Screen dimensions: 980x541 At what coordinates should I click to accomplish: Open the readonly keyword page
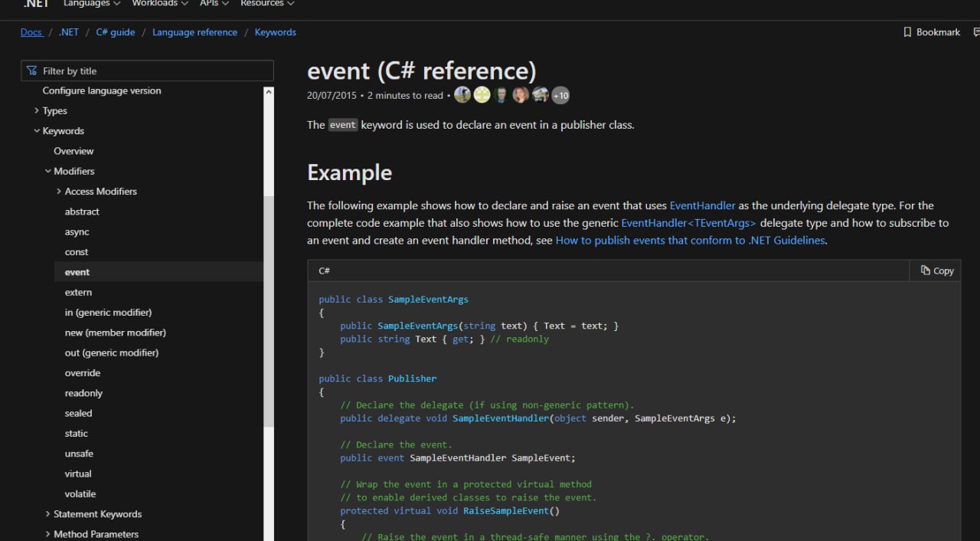[x=83, y=393]
